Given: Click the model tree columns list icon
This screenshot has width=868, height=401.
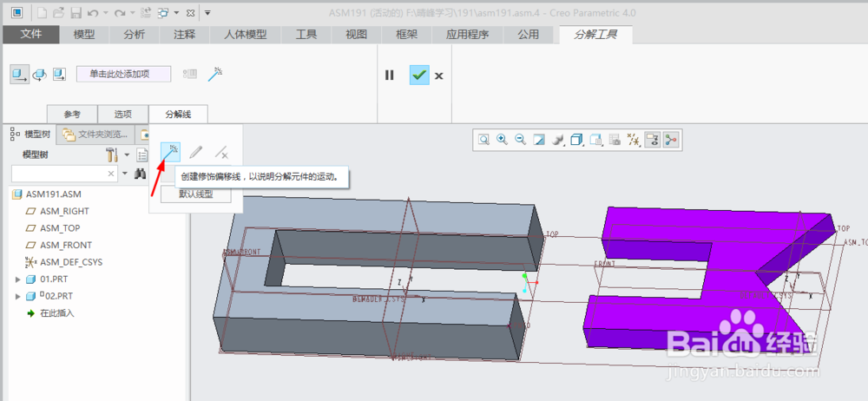Looking at the screenshot, I should point(143,155).
